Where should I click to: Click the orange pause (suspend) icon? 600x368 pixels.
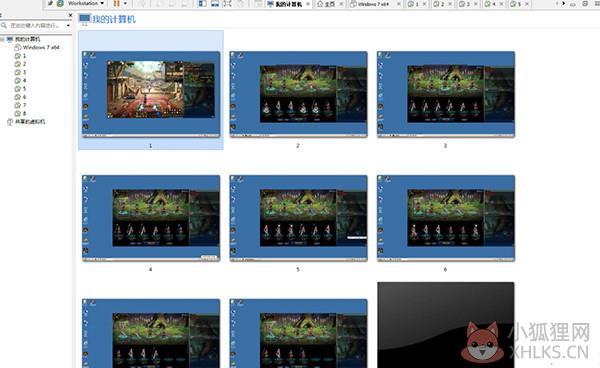(x=117, y=3)
